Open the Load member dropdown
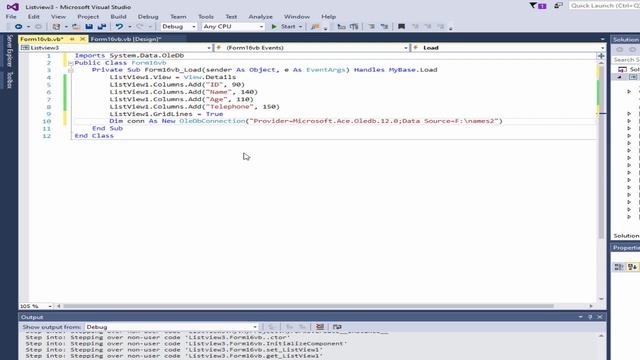The image size is (640, 360). point(509,48)
